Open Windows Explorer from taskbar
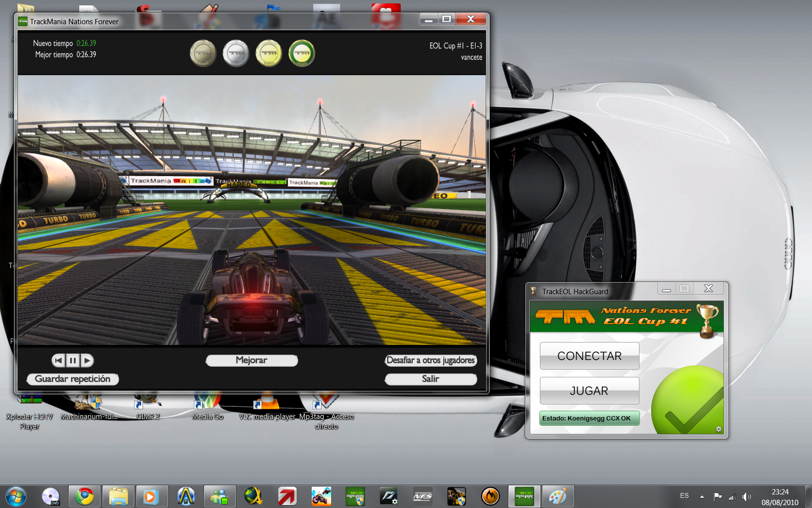 118,496
